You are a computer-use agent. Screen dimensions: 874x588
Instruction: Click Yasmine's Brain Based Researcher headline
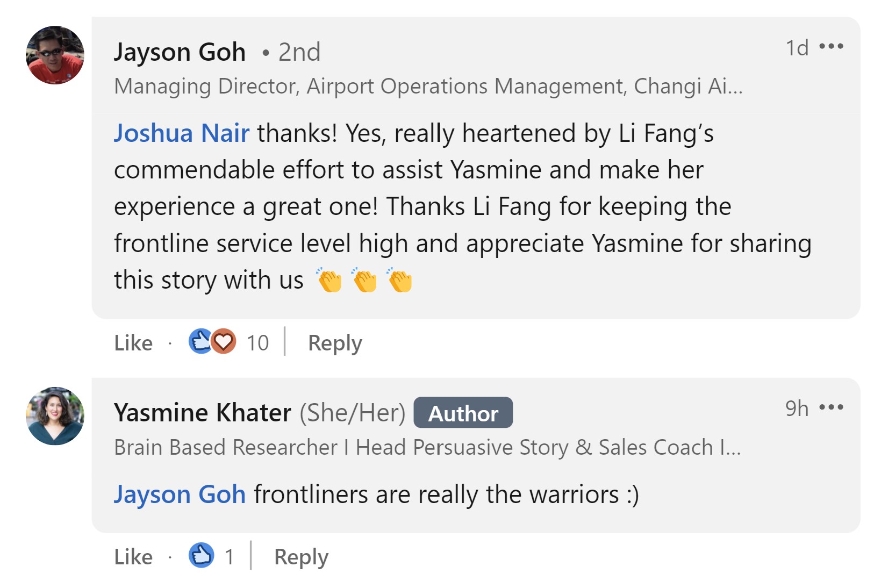(x=427, y=447)
